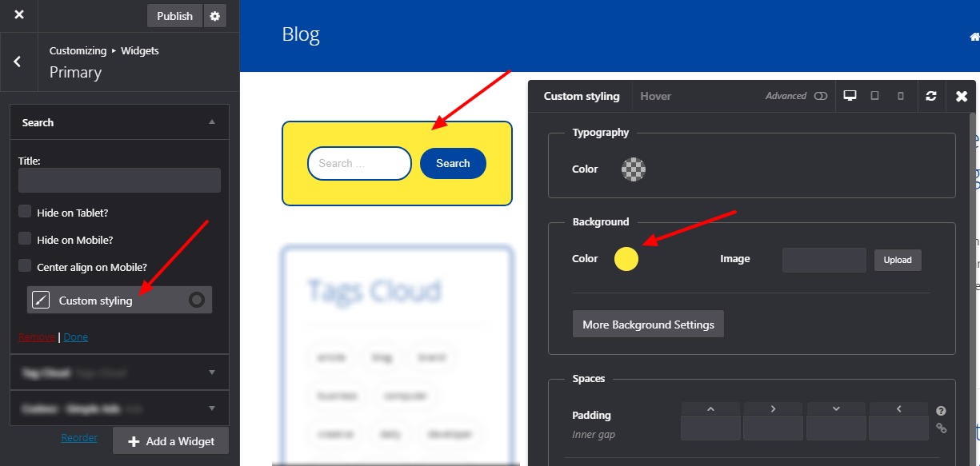
Task: Enable the Hide on Tablet checkbox
Action: point(25,212)
